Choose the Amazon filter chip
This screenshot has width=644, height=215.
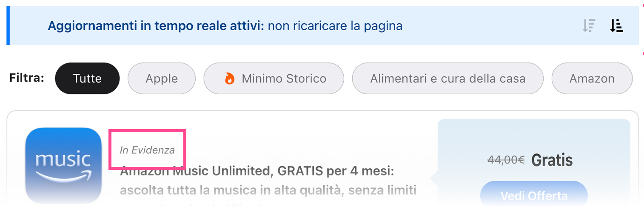coord(592,79)
